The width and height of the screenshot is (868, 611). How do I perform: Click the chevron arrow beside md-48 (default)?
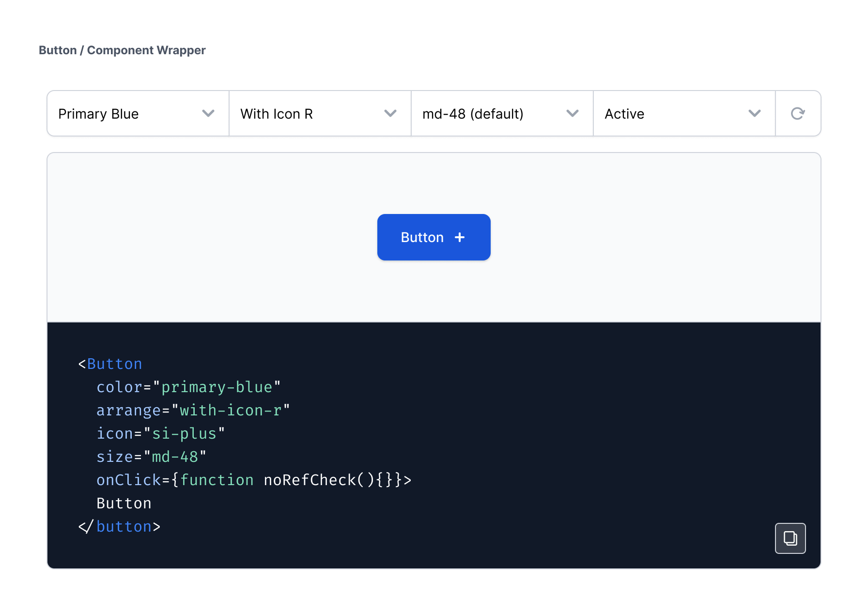(573, 114)
